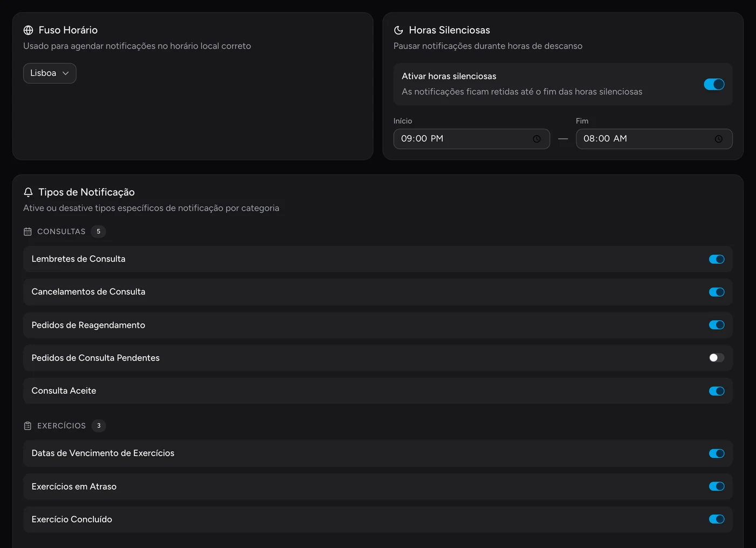Enable Pedidos de Consulta Pendentes notifications
The image size is (756, 548).
[x=717, y=358]
